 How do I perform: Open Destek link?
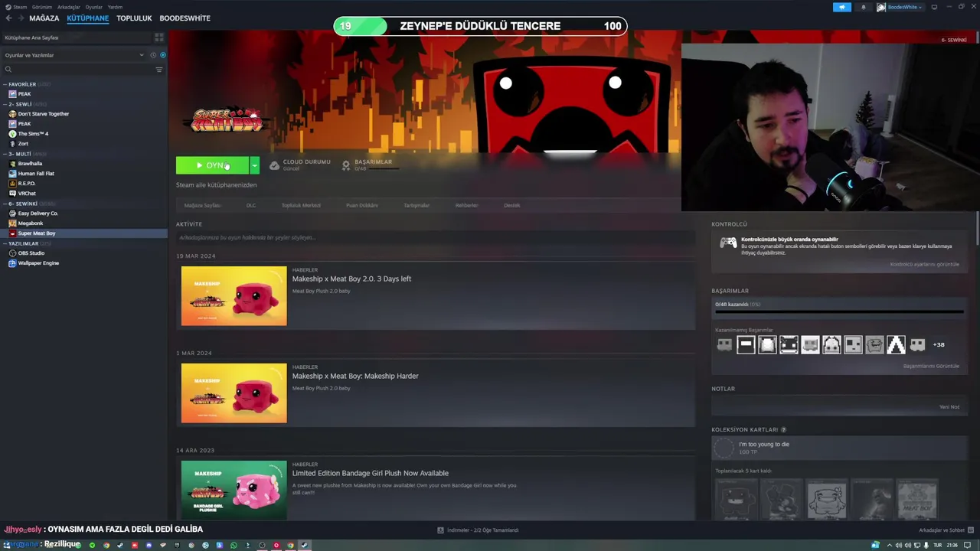(512, 205)
